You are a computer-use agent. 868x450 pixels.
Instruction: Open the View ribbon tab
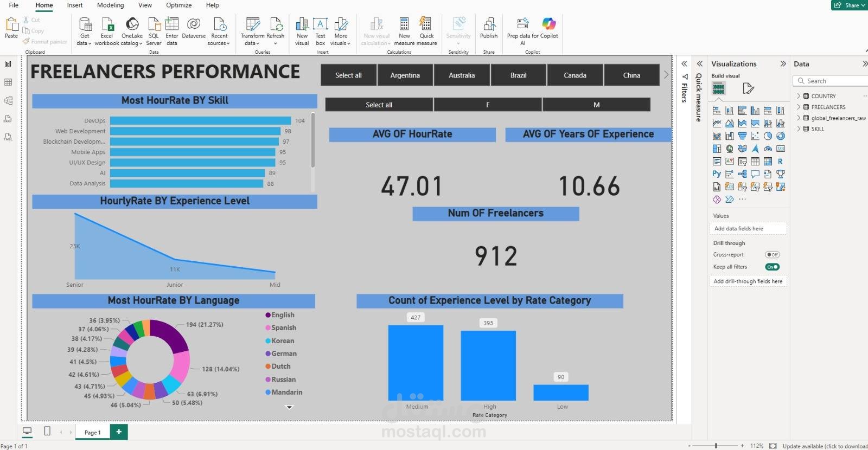(x=145, y=5)
